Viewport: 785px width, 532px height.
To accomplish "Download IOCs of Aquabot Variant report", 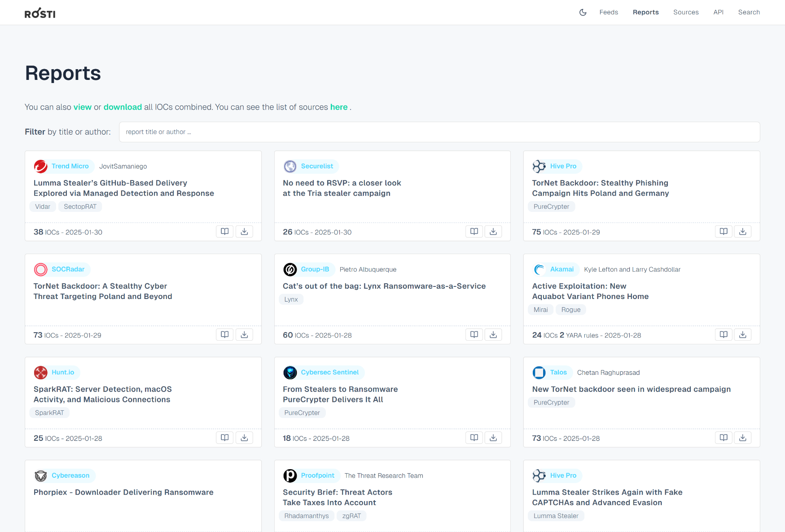I will tap(743, 335).
